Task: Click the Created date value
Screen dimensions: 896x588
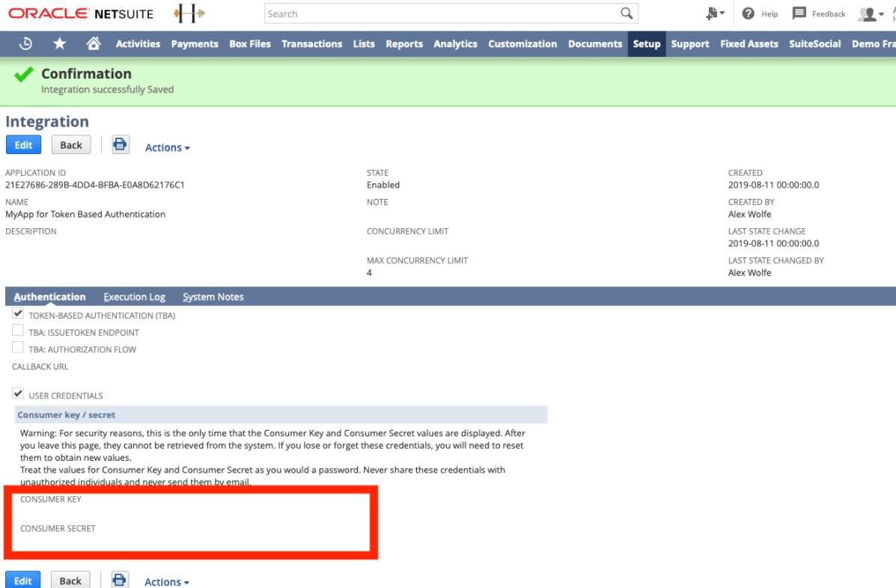Action: tap(773, 184)
